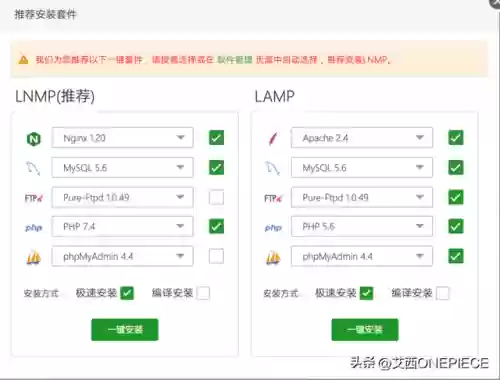Click the green 软件管理 link in warning

point(235,60)
